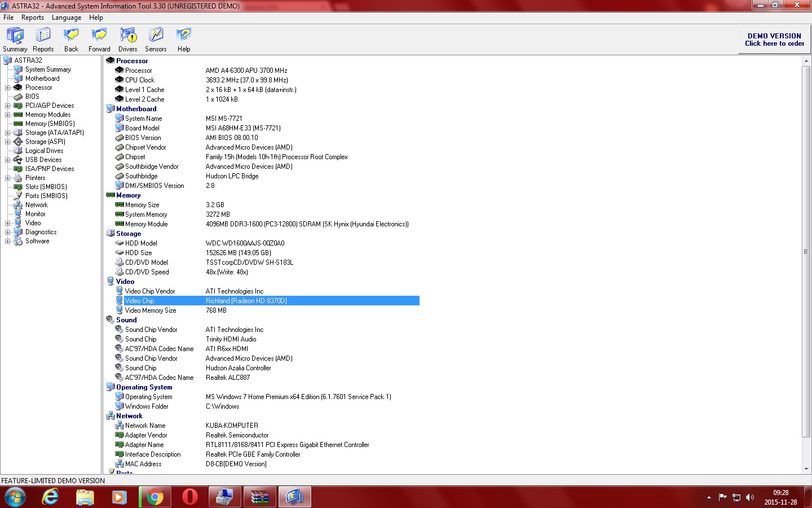The height and width of the screenshot is (508, 812).
Task: Select Motherboard in the left tree
Action: 42,78
